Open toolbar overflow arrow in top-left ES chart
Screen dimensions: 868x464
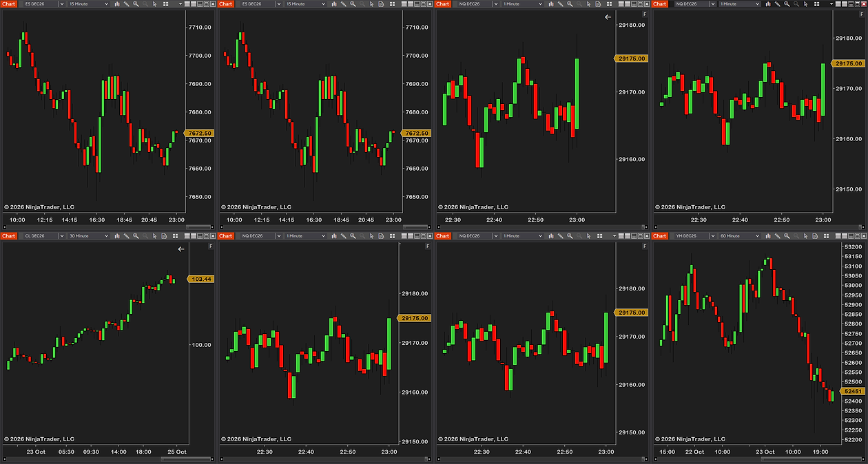pos(180,4)
